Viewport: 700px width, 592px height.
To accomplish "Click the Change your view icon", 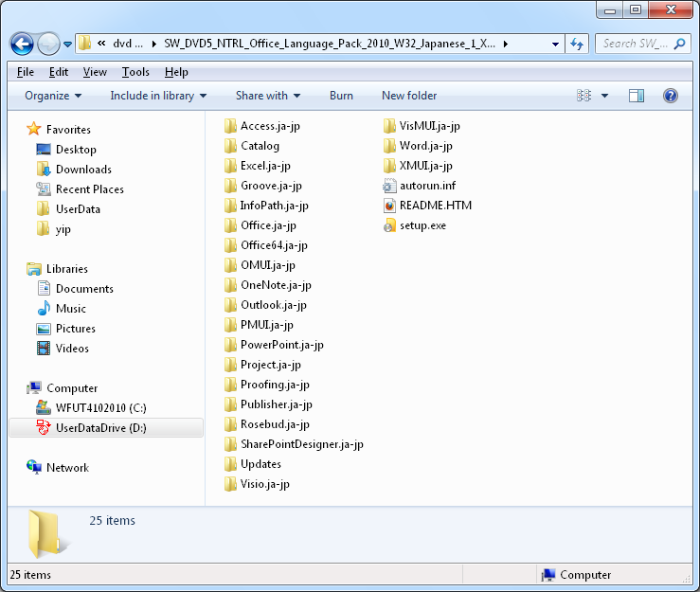I will pos(583,96).
